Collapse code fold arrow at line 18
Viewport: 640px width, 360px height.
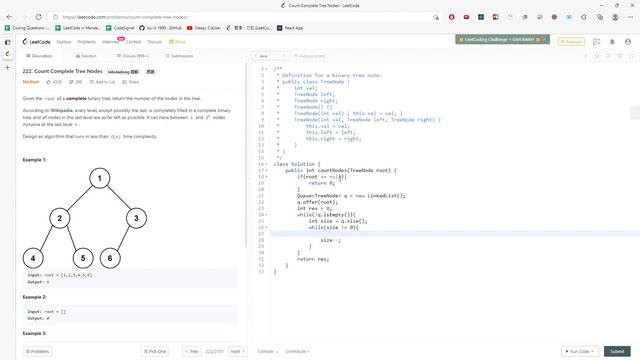267,177
